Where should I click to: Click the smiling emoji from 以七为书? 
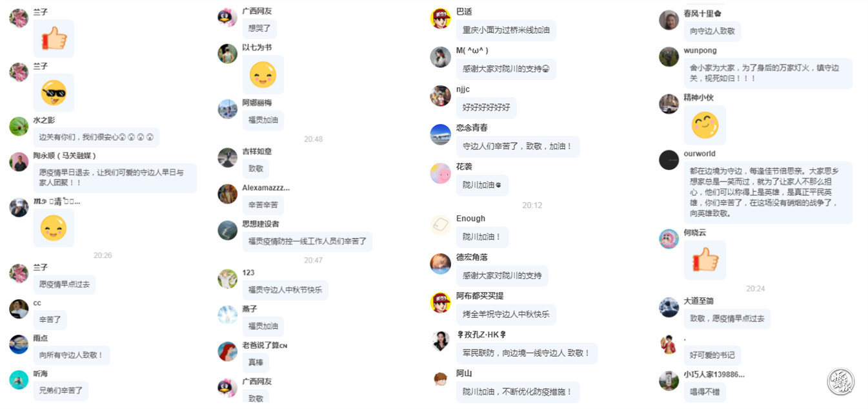(263, 74)
